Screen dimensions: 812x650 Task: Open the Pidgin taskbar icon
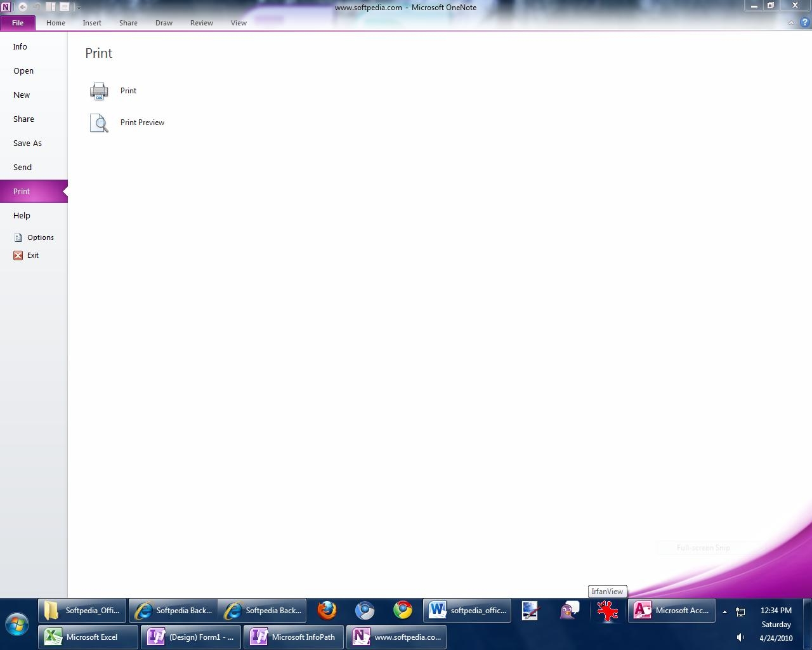tap(570, 611)
